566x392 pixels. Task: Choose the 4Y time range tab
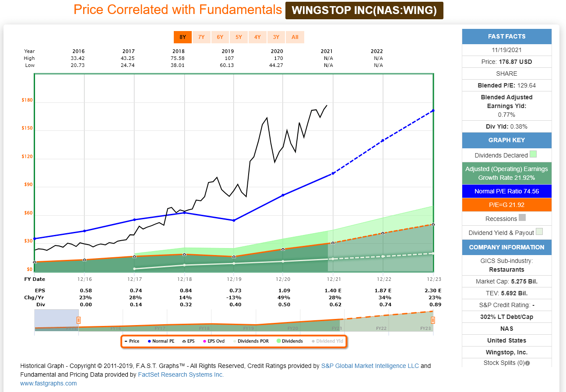tap(257, 37)
